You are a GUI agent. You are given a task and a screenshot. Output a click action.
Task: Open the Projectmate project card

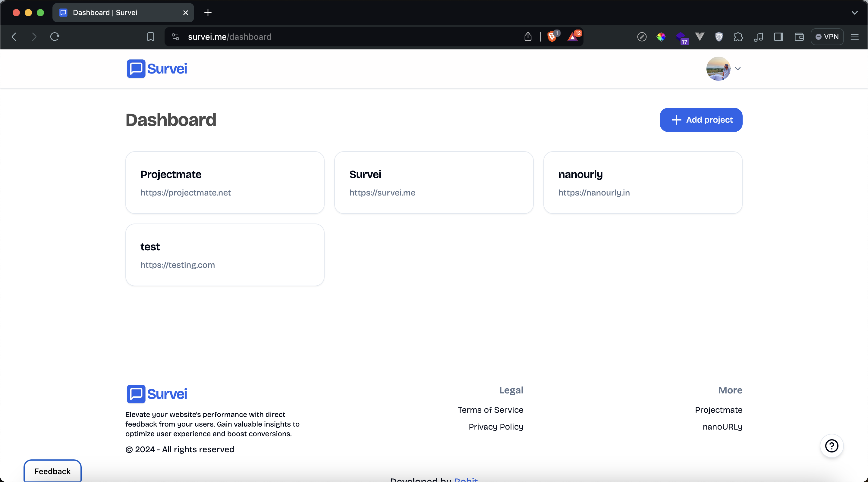(225, 183)
